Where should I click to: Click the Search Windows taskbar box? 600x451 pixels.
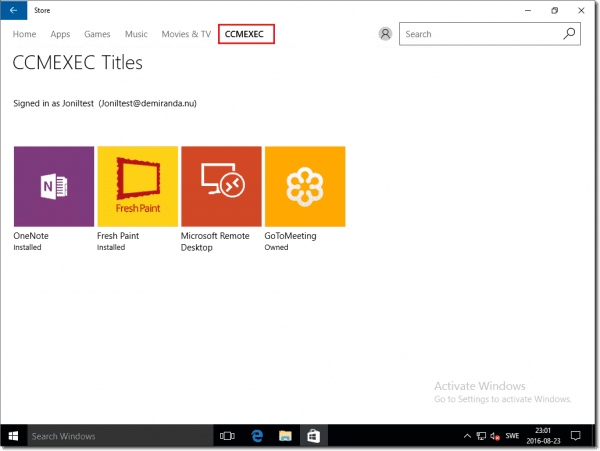[x=120, y=436]
